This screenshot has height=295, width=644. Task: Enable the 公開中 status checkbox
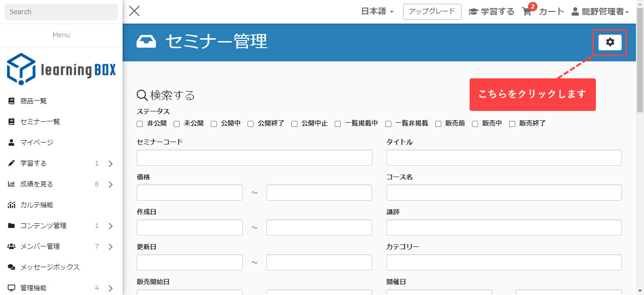214,124
